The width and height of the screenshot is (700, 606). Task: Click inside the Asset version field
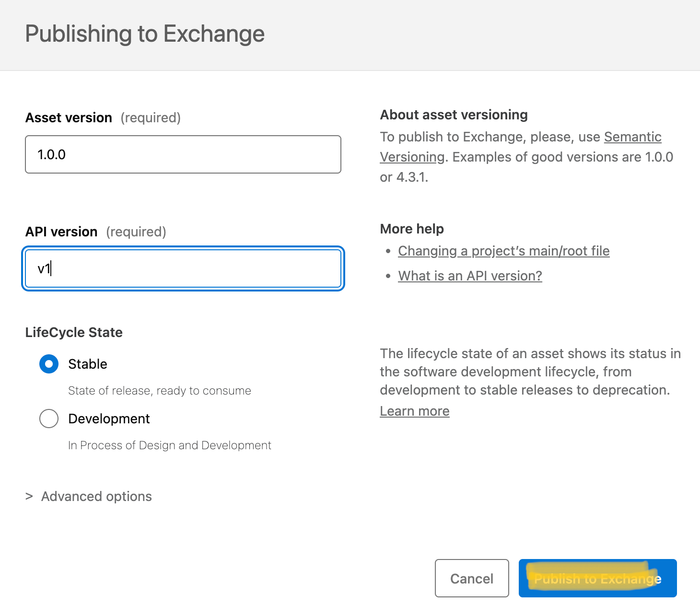tap(182, 154)
